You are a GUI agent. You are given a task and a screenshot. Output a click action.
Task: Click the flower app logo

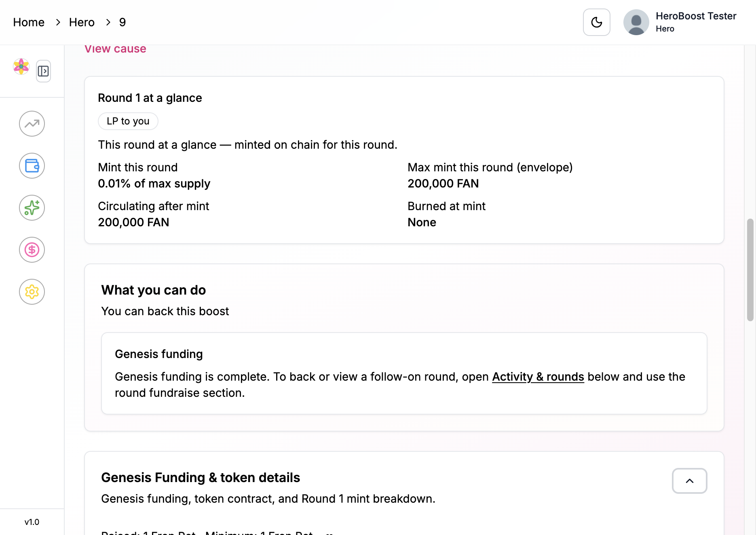[x=21, y=67]
